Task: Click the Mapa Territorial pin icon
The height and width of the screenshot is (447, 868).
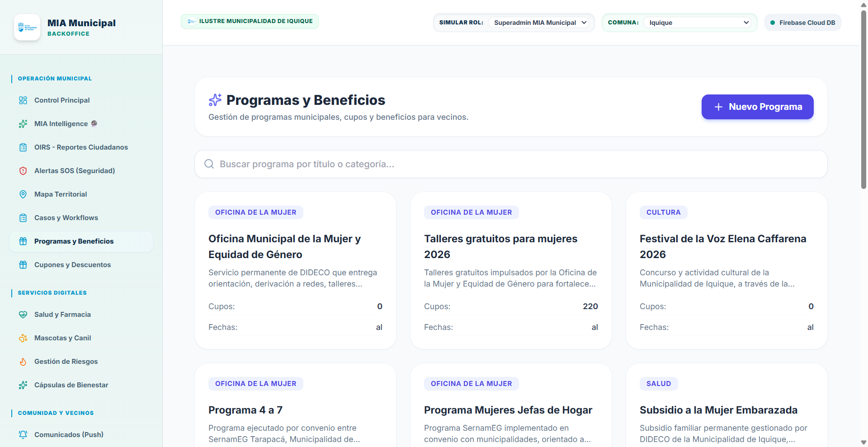Action: point(23,194)
